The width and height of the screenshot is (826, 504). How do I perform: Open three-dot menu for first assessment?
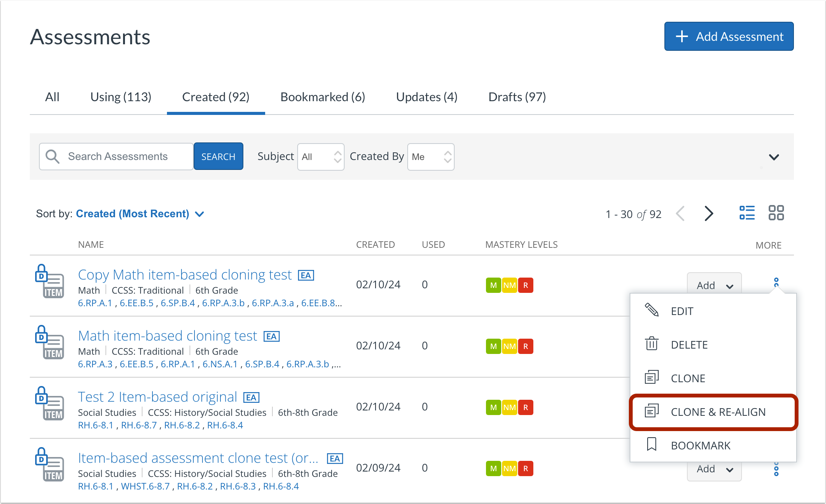pyautogui.click(x=776, y=283)
